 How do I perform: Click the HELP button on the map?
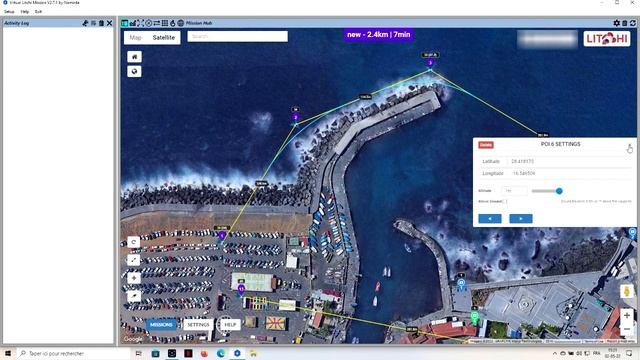(230, 324)
